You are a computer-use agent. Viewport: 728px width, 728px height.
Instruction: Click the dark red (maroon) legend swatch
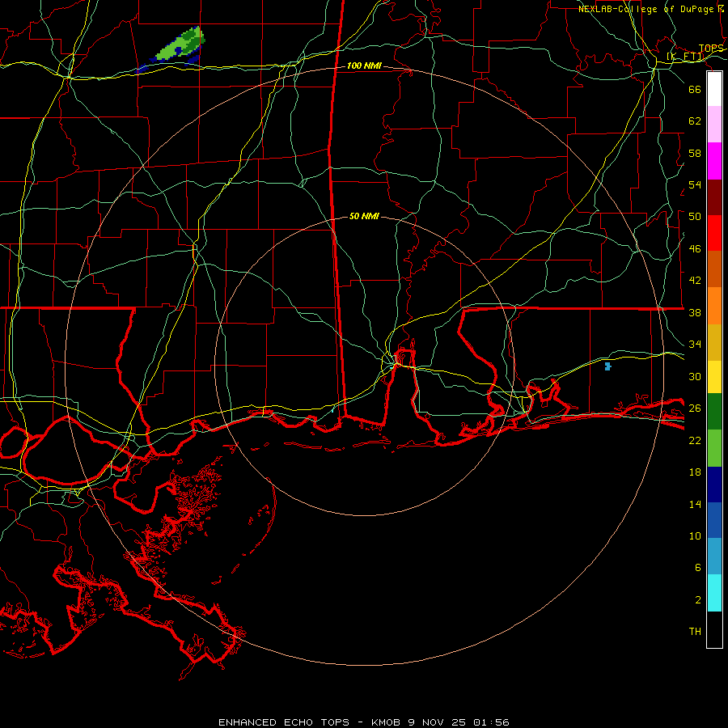tap(714, 197)
